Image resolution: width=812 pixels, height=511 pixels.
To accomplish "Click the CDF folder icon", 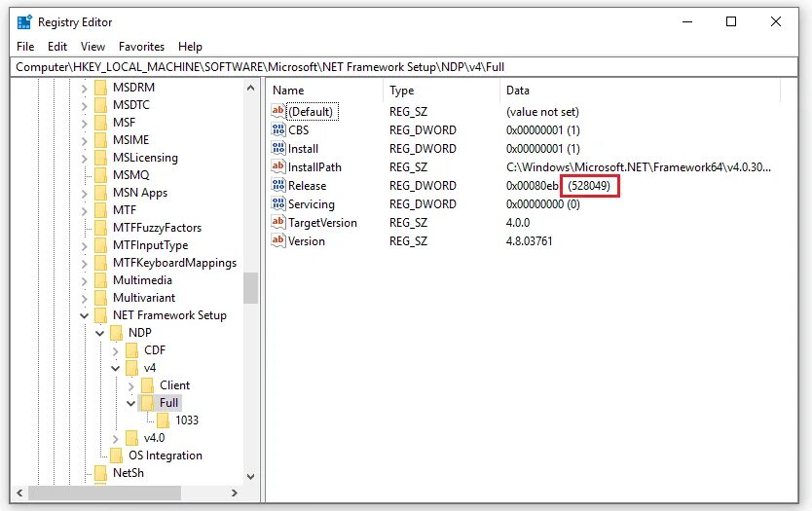I will pos(132,350).
